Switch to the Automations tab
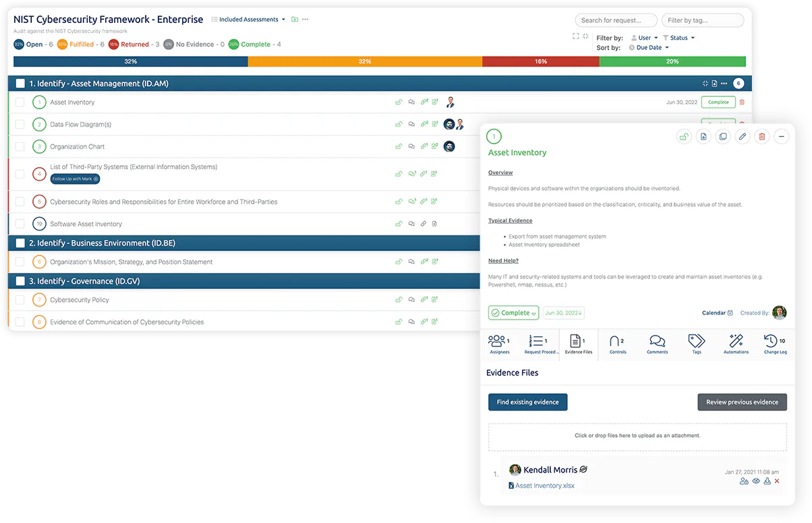This screenshot has width=812, height=523. [x=736, y=344]
